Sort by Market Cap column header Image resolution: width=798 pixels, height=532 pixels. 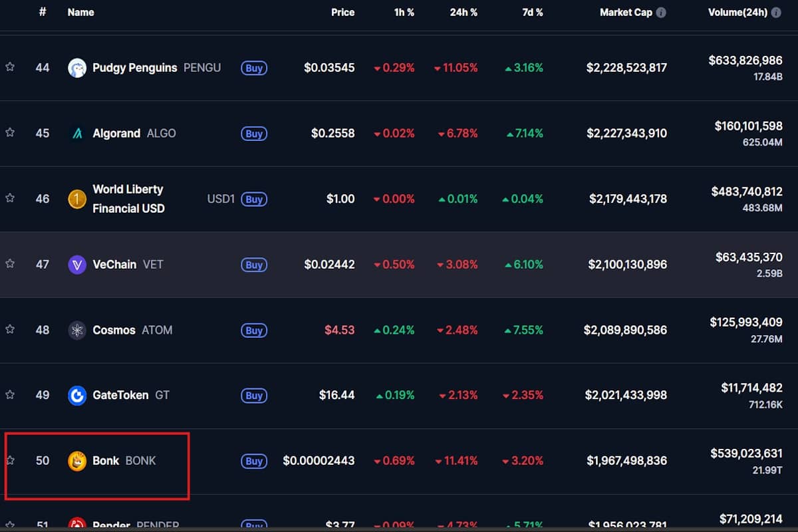pos(626,12)
